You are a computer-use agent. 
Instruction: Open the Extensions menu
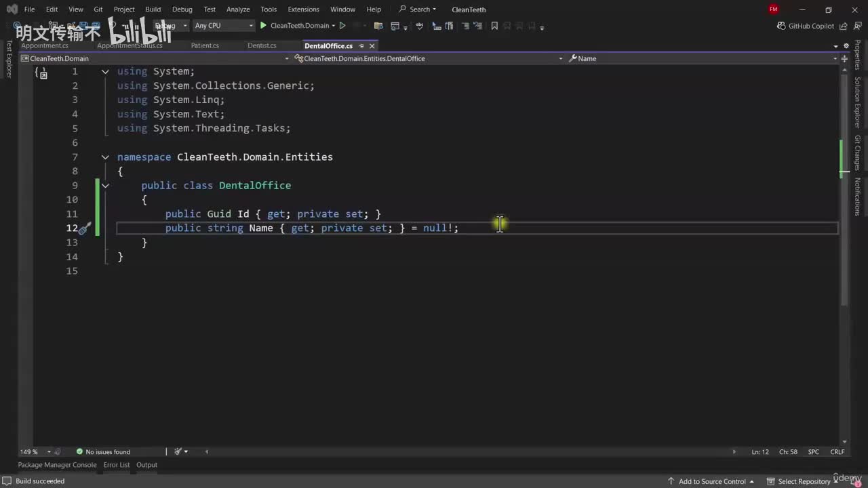[303, 9]
